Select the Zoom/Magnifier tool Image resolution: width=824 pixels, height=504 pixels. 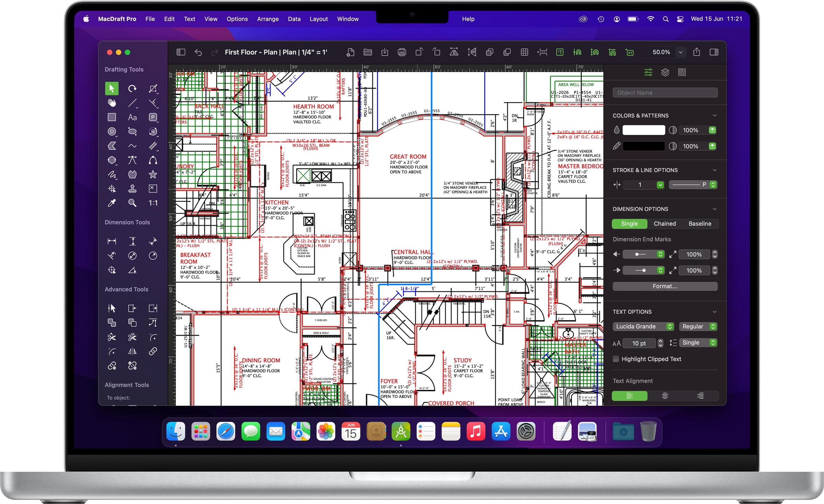(x=132, y=203)
